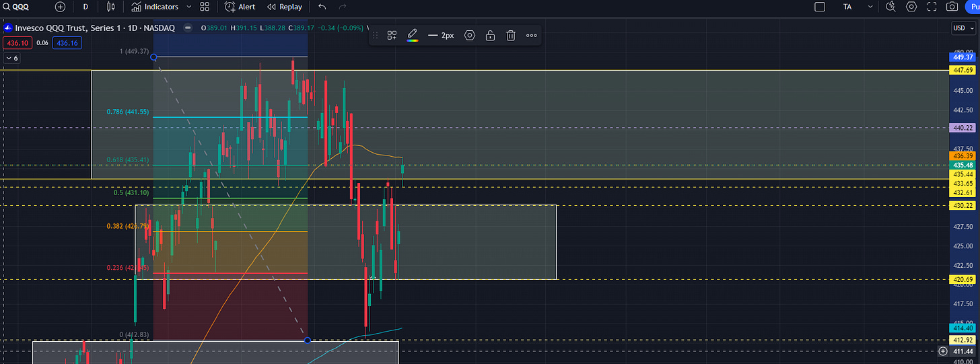Open the layout select square icon
The width and height of the screenshot is (980, 364).
pos(820,7)
